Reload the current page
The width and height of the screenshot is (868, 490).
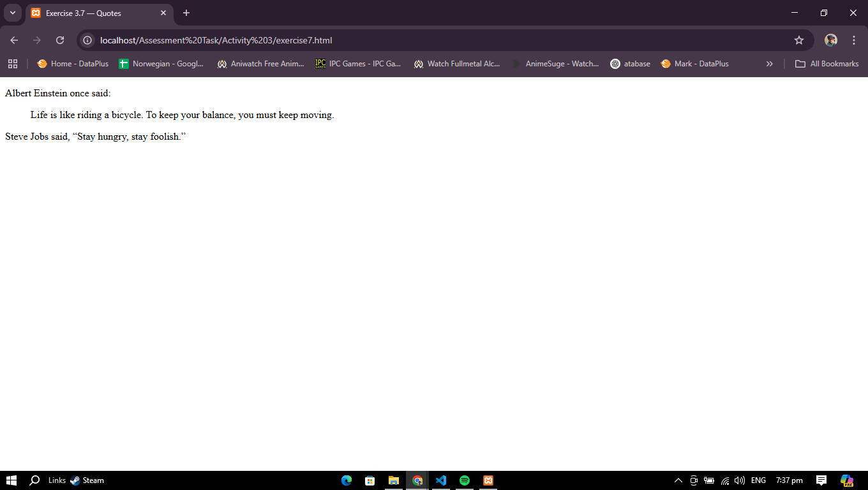coord(60,40)
